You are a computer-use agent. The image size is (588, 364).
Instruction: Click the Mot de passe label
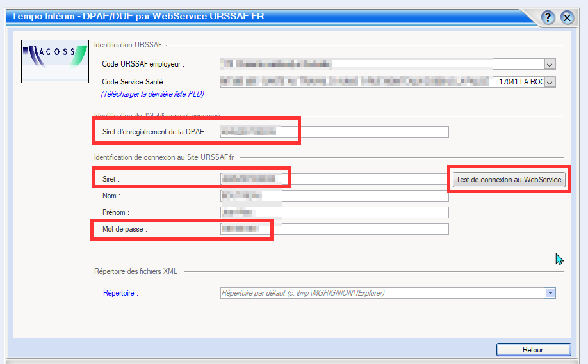point(125,229)
